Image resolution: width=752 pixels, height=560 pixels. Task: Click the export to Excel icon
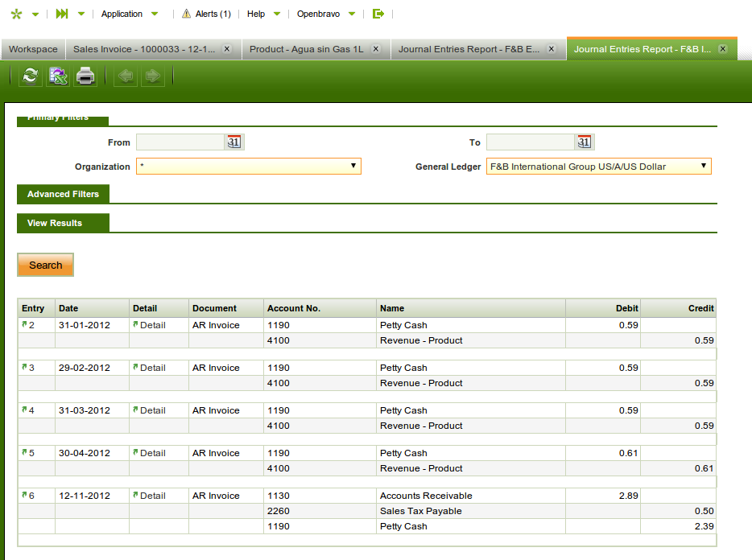click(x=58, y=76)
